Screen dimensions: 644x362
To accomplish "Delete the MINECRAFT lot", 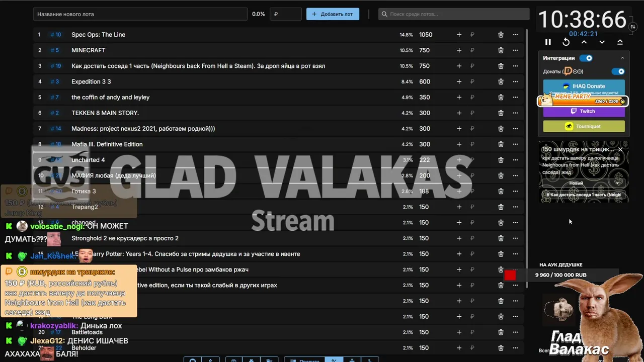I will point(501,50).
